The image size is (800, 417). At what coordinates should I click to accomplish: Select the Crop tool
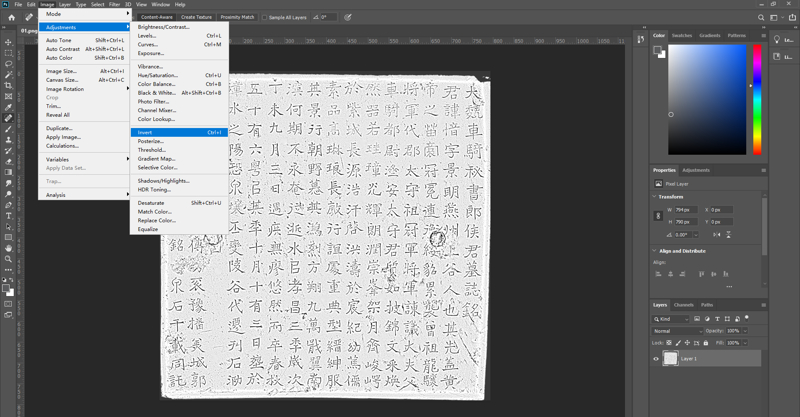click(8, 85)
